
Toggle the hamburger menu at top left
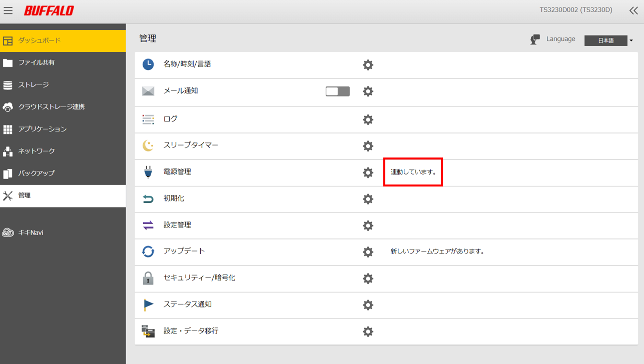point(8,10)
